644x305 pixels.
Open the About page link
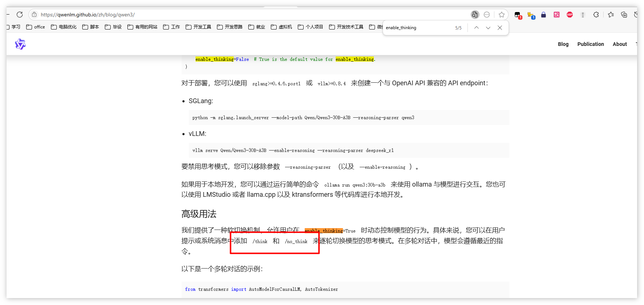click(620, 44)
